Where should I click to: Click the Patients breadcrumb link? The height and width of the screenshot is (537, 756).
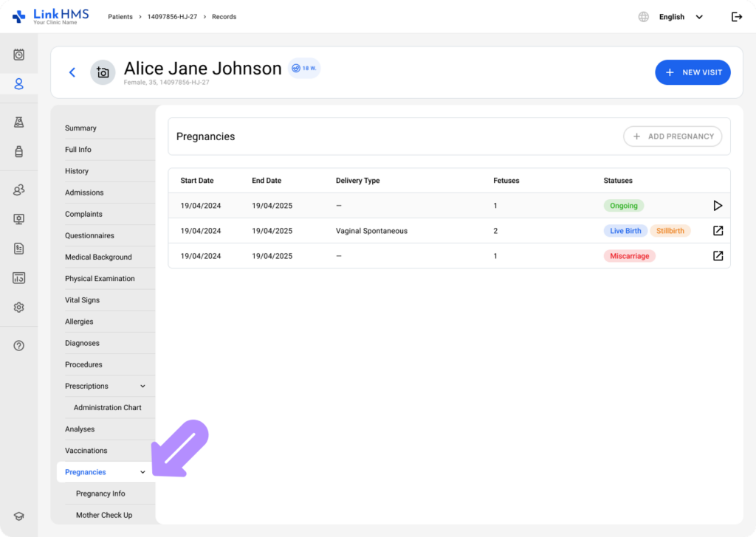tap(120, 17)
